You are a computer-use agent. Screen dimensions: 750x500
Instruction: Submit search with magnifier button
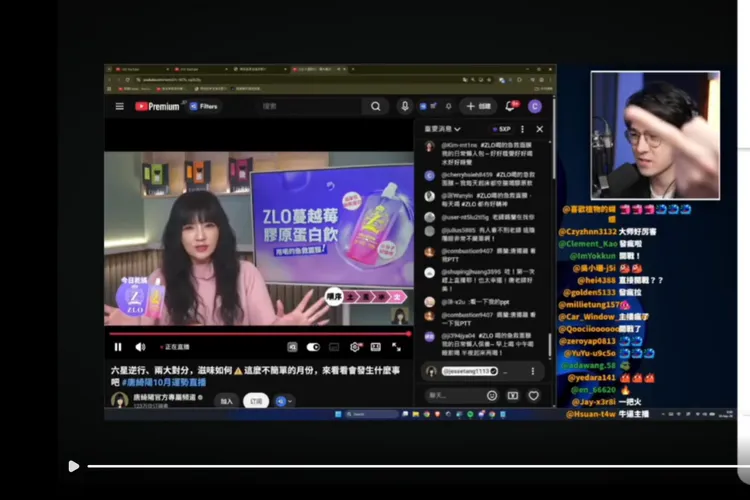(x=376, y=106)
